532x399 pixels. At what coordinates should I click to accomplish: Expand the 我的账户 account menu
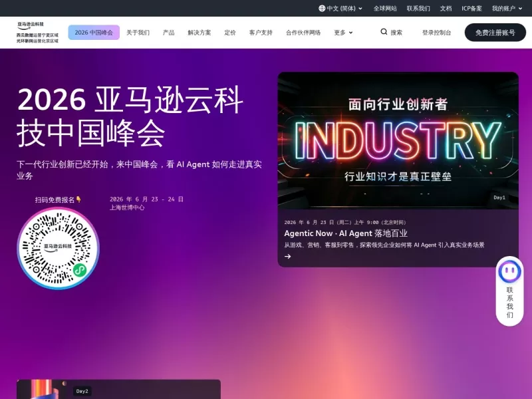pyautogui.click(x=507, y=9)
